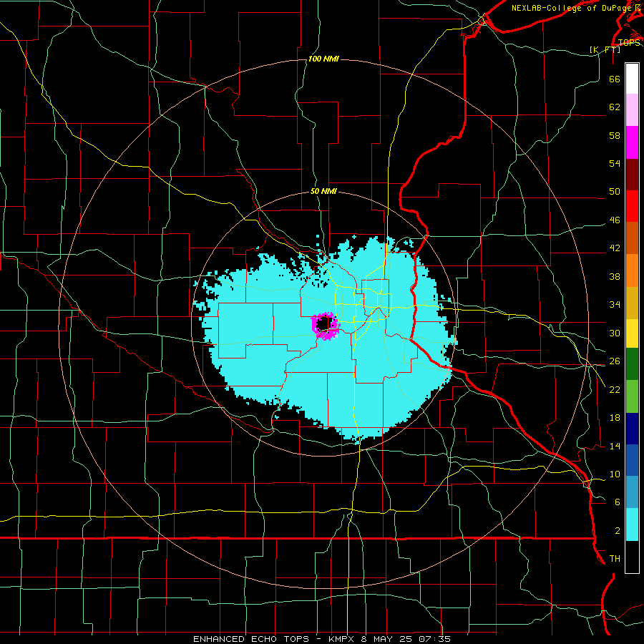Click the magenta 58 kft legend swatch
Viewport: 644px width, 644px height.
[632, 142]
